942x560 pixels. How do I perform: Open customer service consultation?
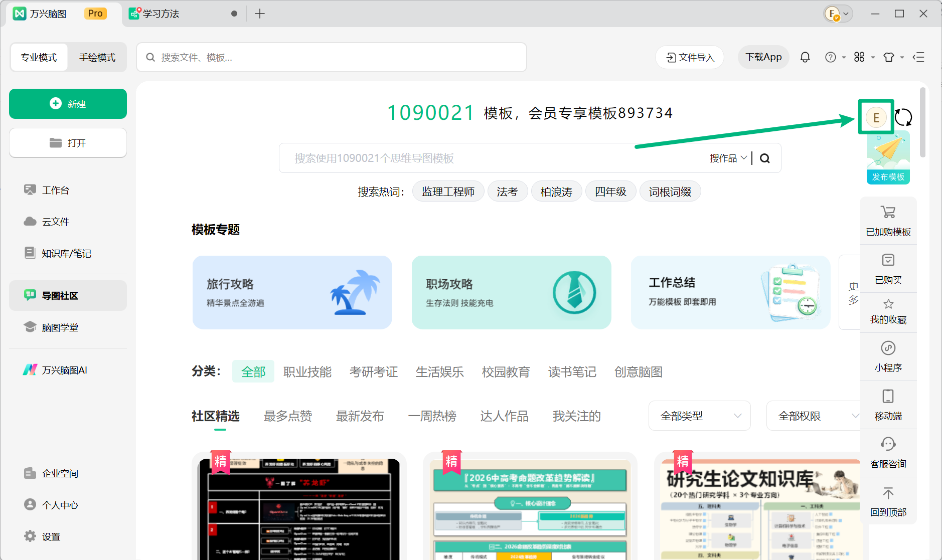coord(888,453)
